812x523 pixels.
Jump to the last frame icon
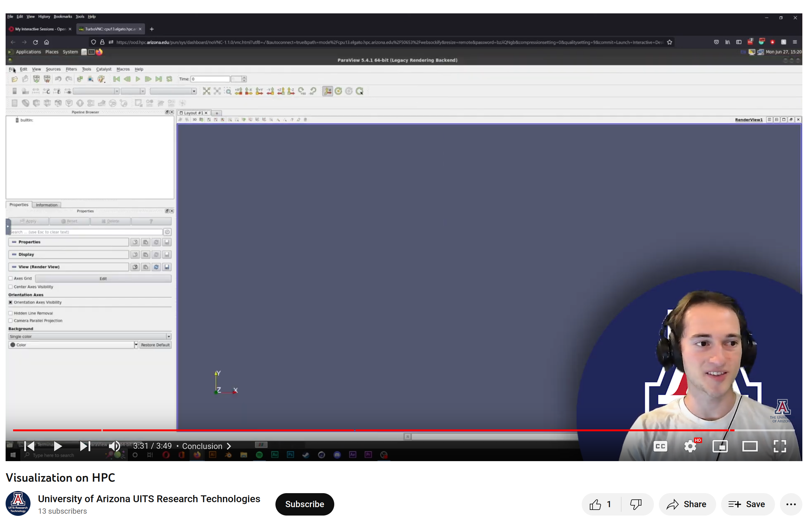coord(158,79)
